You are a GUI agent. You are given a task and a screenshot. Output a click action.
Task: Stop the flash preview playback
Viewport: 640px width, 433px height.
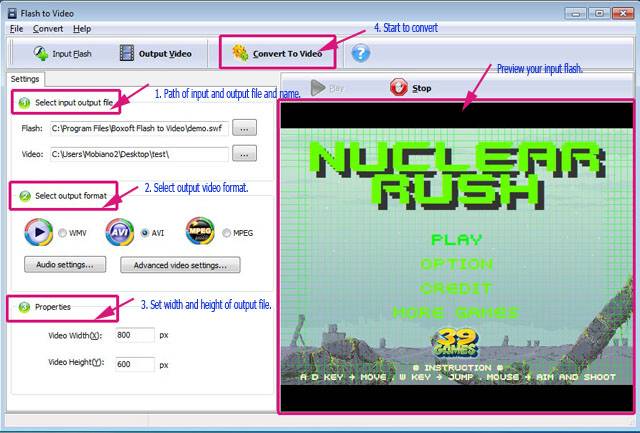[410, 88]
